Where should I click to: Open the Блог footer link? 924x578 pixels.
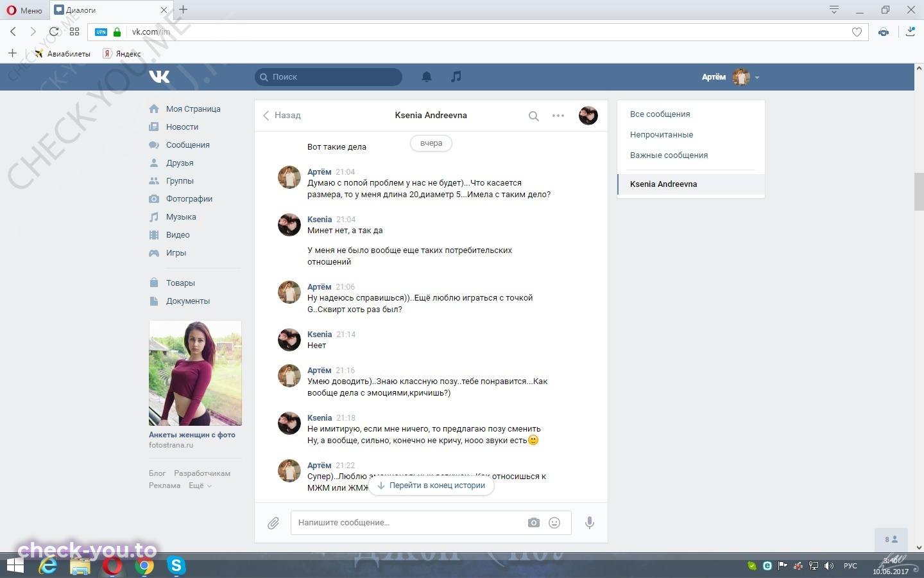point(157,473)
